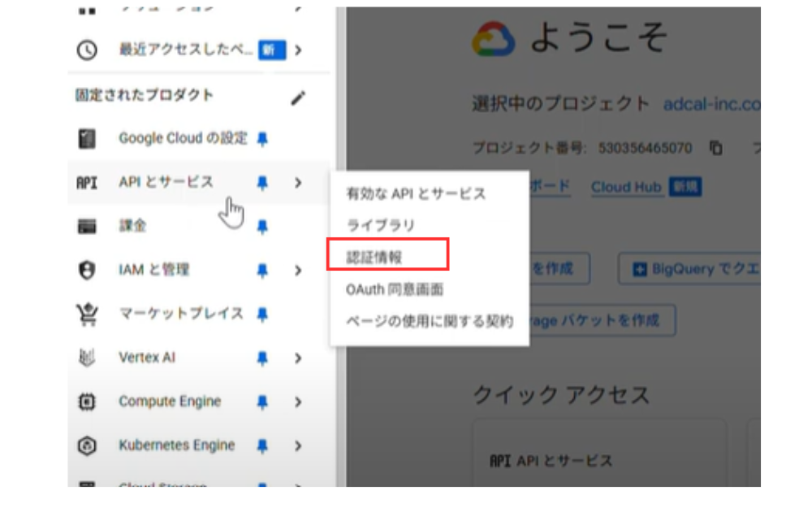Click the 選択中のプロジェクト label
812x508 pixels.
point(560,104)
